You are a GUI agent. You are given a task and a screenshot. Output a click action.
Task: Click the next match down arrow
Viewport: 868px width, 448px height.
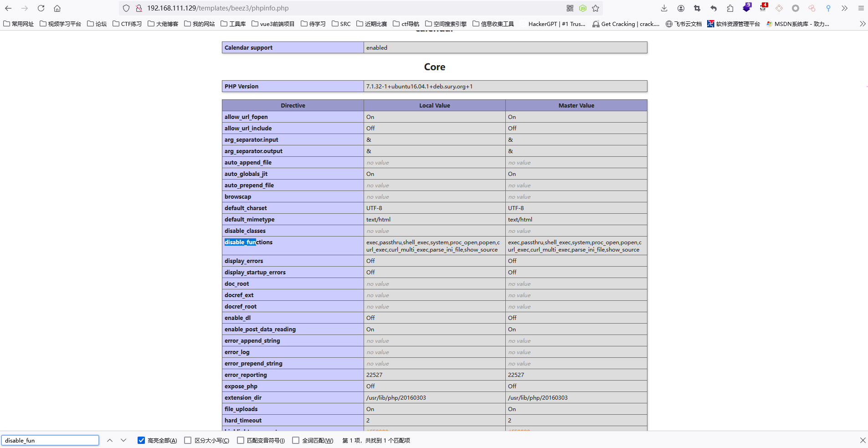[123, 440]
